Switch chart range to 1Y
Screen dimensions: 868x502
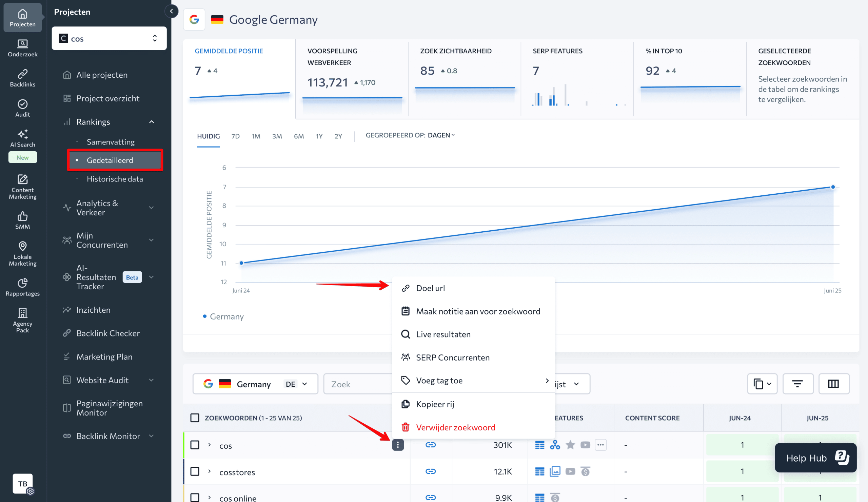(319, 136)
